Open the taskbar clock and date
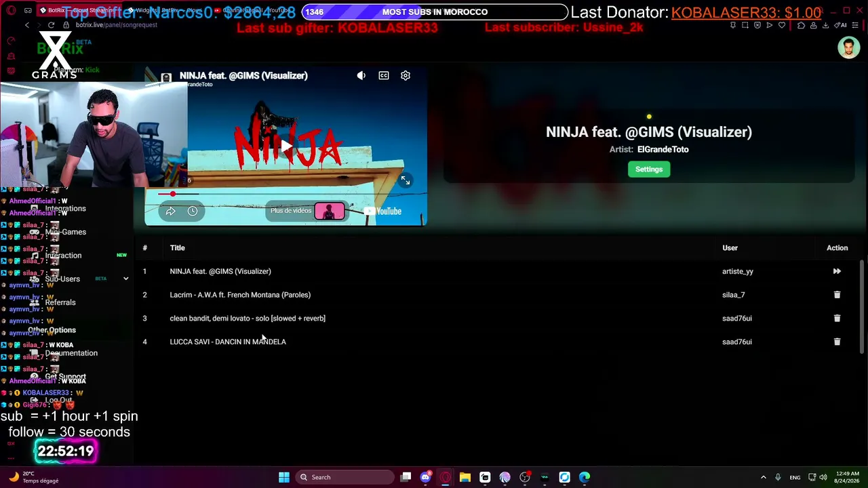This screenshot has width=868, height=488. click(x=846, y=477)
